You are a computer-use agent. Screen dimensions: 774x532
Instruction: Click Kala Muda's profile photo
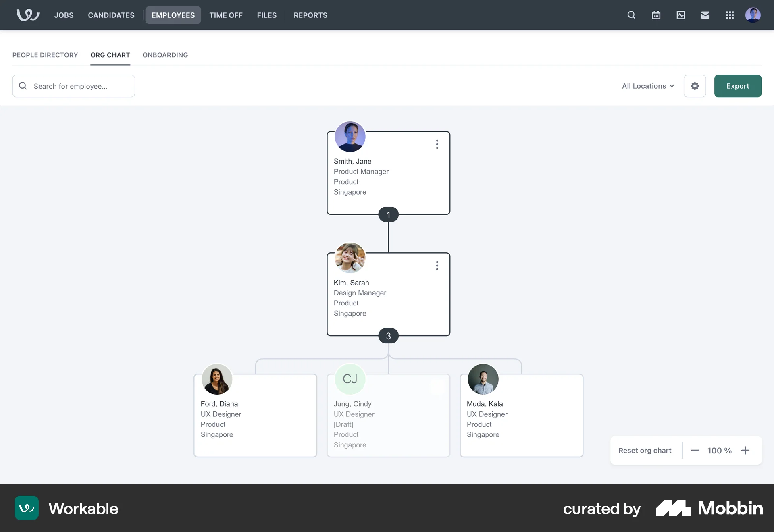[x=483, y=379]
